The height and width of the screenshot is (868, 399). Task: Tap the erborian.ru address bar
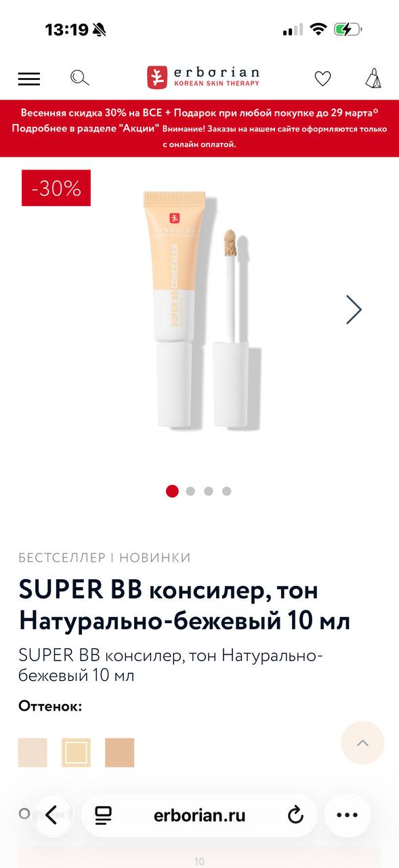[199, 815]
